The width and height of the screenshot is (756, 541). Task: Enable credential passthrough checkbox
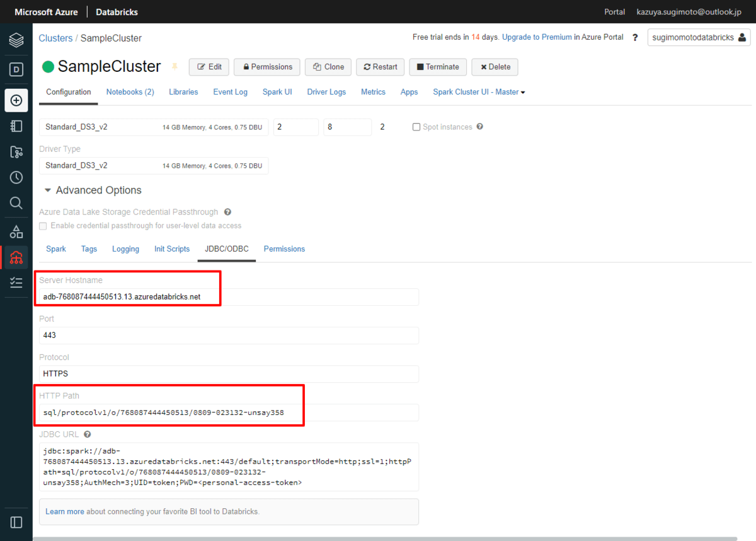(43, 226)
